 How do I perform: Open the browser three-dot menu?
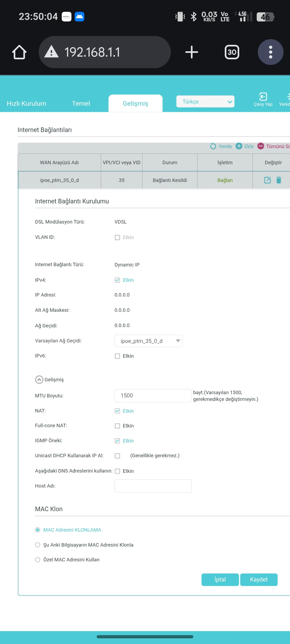(271, 52)
